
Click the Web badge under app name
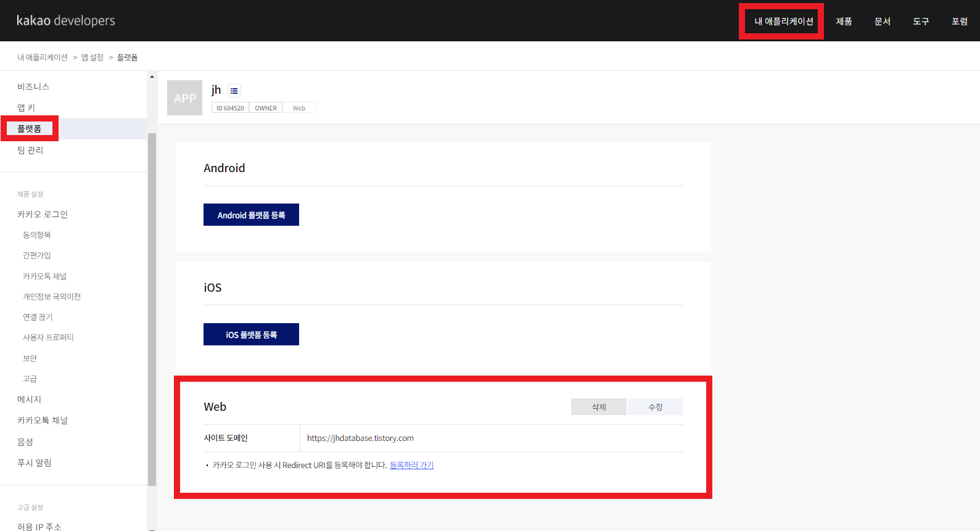point(299,108)
